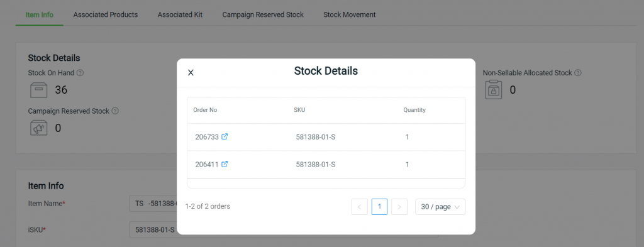This screenshot has height=247, width=644.
Task: Click help icon beside Stock On Hand
Action: (80, 73)
